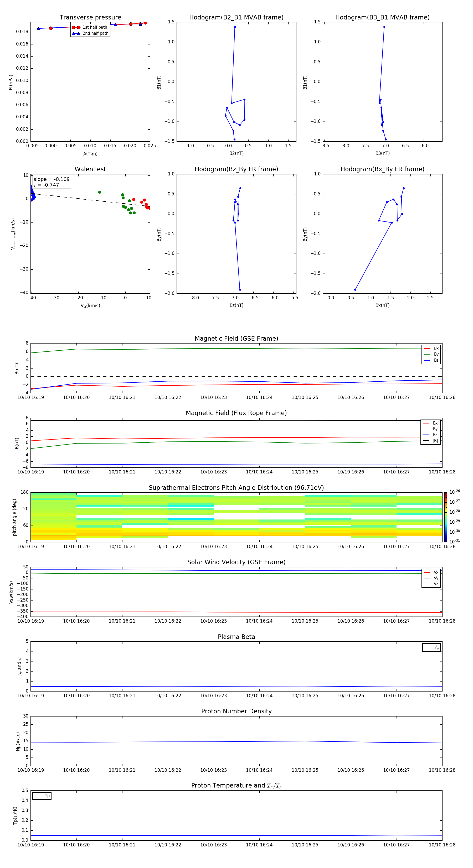Click the 'βp and β' y-axis label

(x=19, y=667)
